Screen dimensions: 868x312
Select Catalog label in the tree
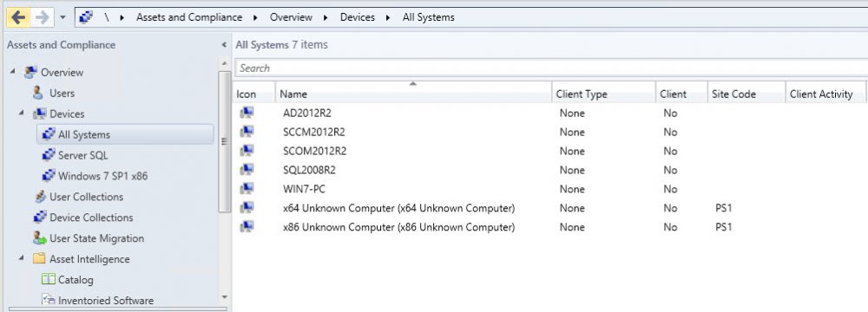tap(76, 280)
